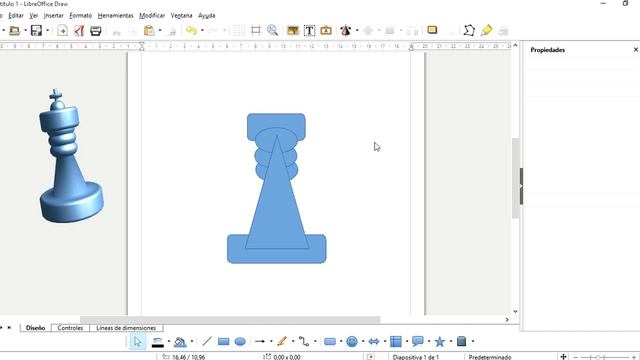Click the Paste clipboard icon
This screenshot has height=360, width=640.
pos(149,31)
